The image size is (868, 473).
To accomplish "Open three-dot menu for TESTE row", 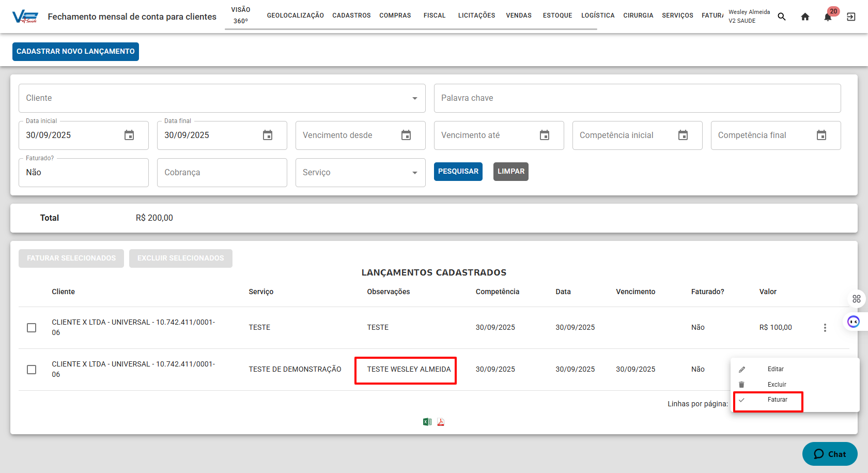I will [825, 328].
